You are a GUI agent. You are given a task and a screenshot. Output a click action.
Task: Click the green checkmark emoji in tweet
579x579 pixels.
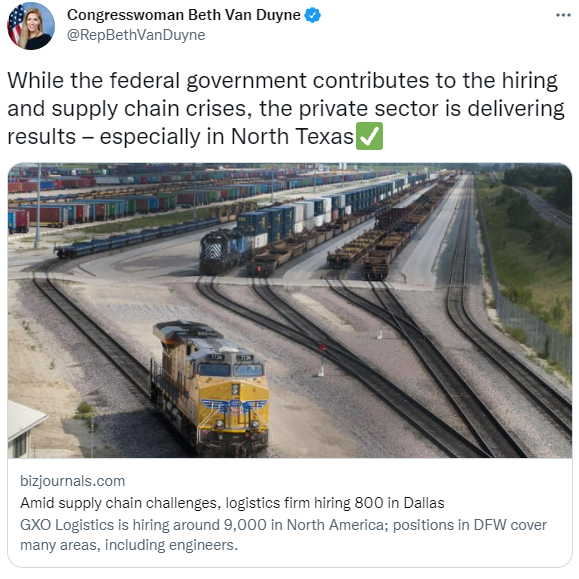click(369, 136)
